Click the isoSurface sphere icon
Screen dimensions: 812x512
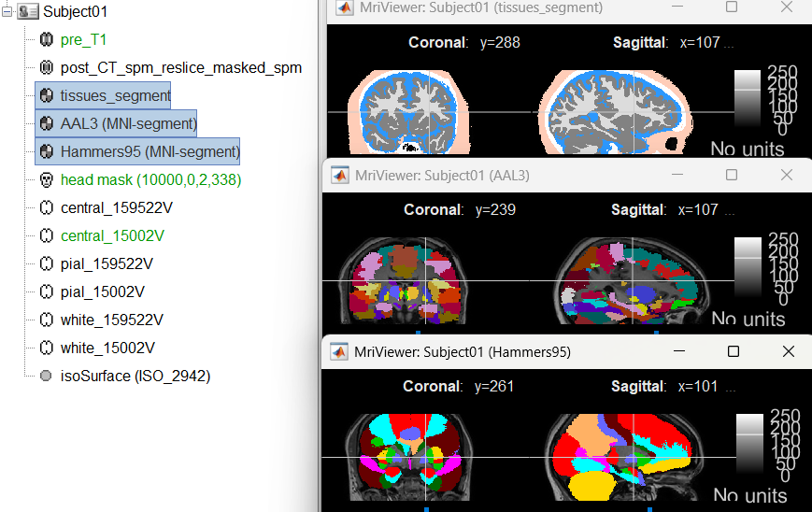pyautogui.click(x=47, y=377)
